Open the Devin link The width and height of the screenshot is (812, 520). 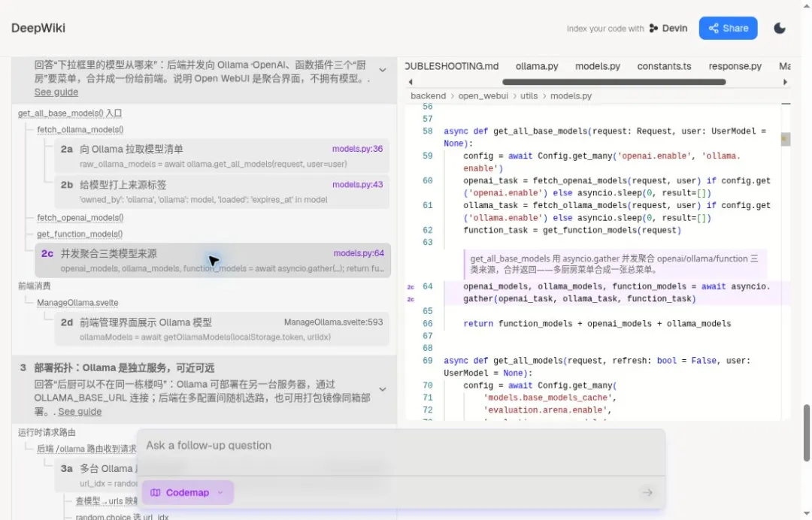pos(668,29)
